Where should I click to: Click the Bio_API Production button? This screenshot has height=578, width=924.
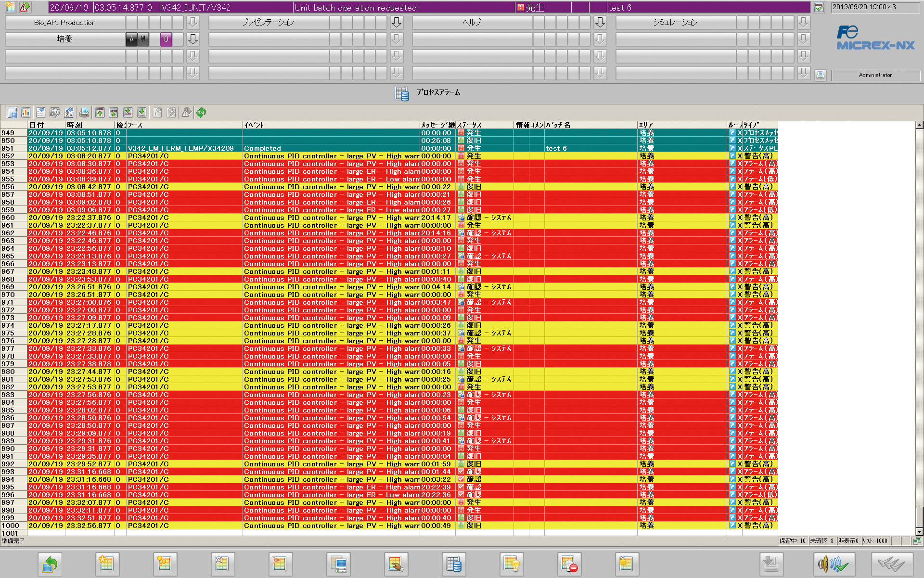point(65,22)
